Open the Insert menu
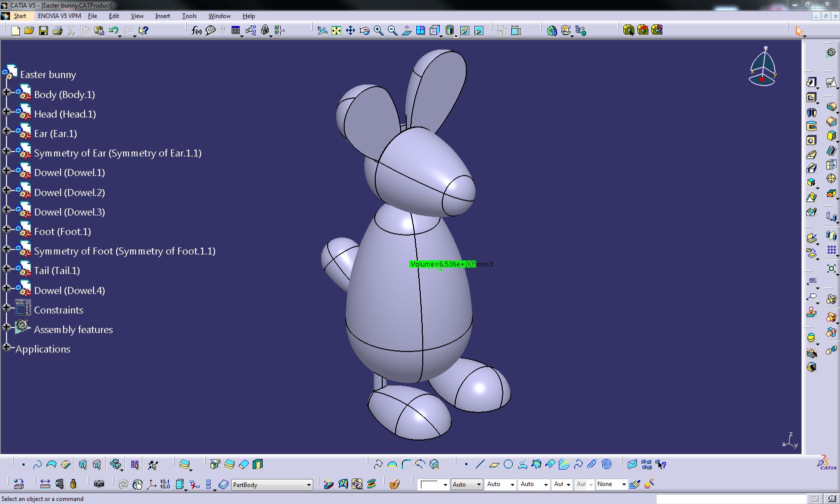Screen dimensions: 840x504 [163, 16]
